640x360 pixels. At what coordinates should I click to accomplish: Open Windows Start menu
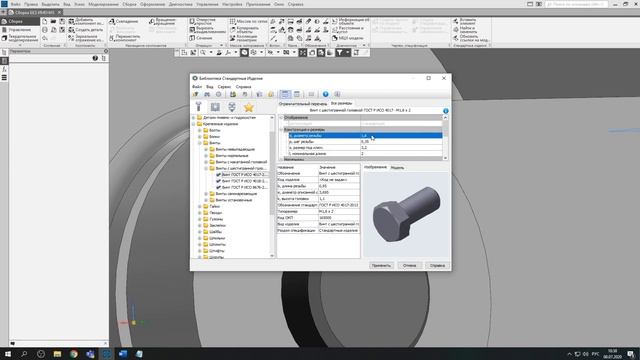pos(8,354)
